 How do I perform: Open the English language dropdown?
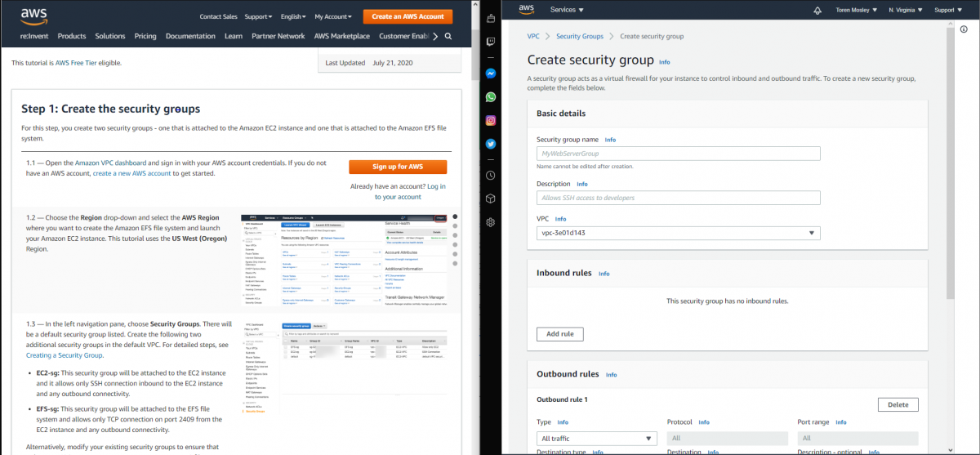[293, 16]
